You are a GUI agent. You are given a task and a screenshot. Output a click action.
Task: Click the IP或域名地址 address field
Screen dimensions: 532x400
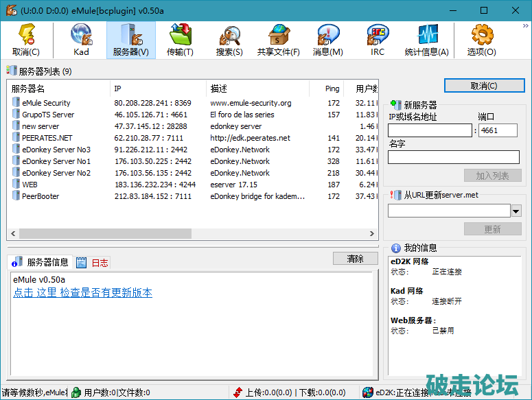click(430, 130)
